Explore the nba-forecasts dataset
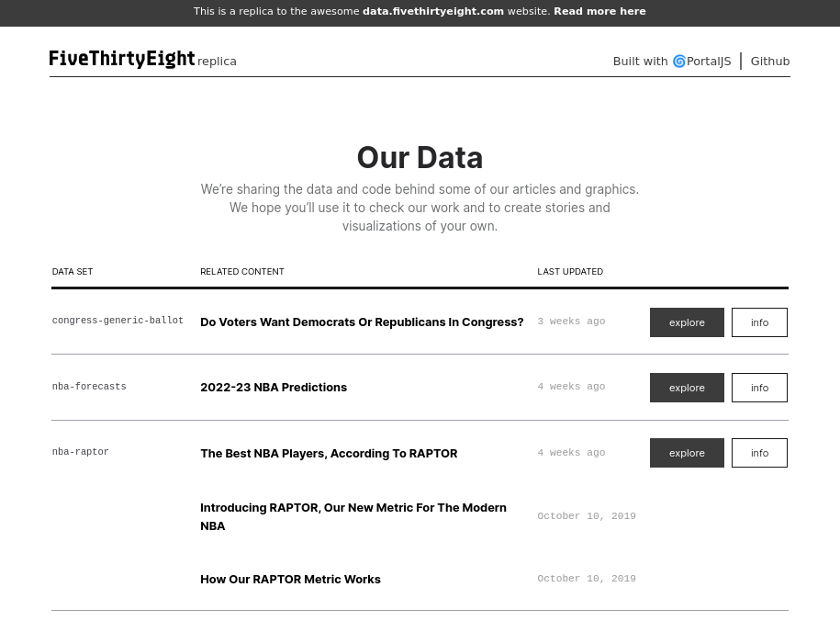Viewport: 840px width, 621px height. pyautogui.click(x=687, y=388)
